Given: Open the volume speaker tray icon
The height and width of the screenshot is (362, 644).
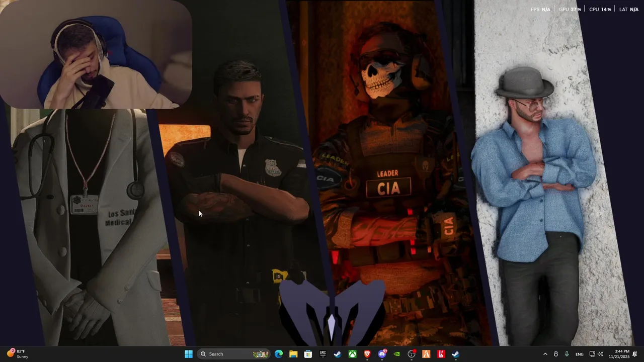Looking at the screenshot, I should click(600, 354).
